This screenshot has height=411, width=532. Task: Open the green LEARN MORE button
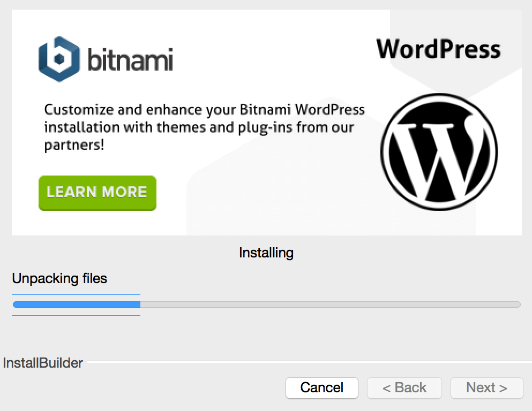click(98, 193)
